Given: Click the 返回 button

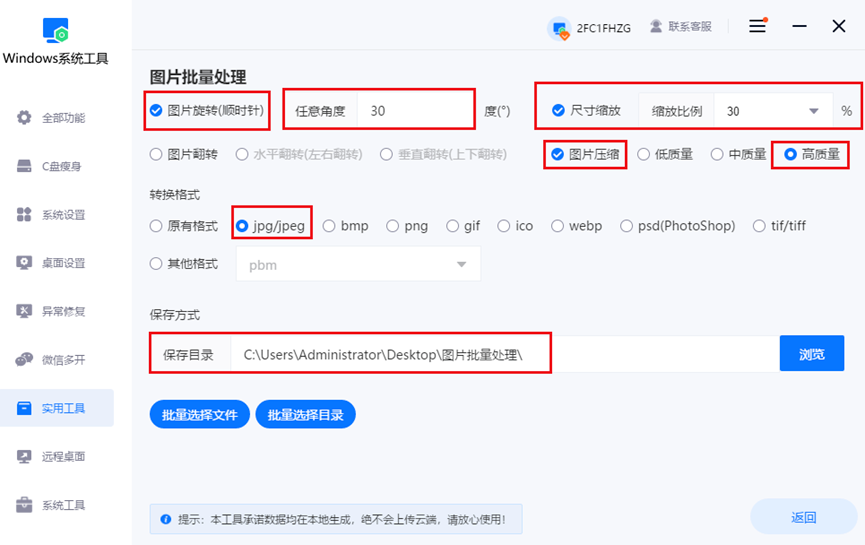Looking at the screenshot, I should click(803, 517).
